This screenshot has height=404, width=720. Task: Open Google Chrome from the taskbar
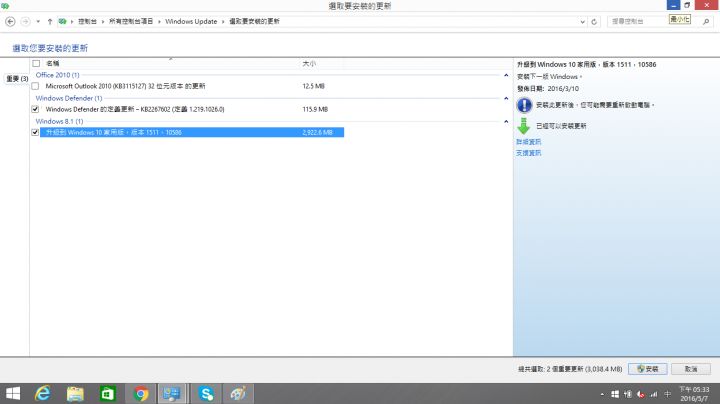141,393
